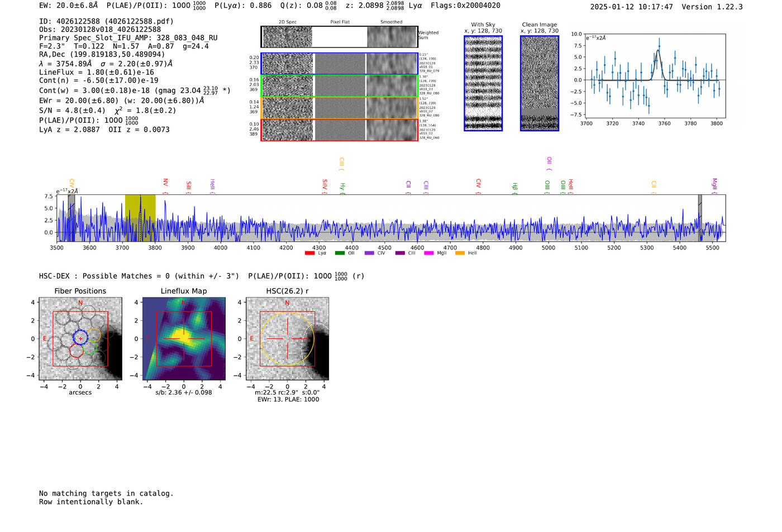This screenshot has width=782, height=532.
Task: Open the blue-bordered Pixel Flat cutout
Action: (x=340, y=64)
